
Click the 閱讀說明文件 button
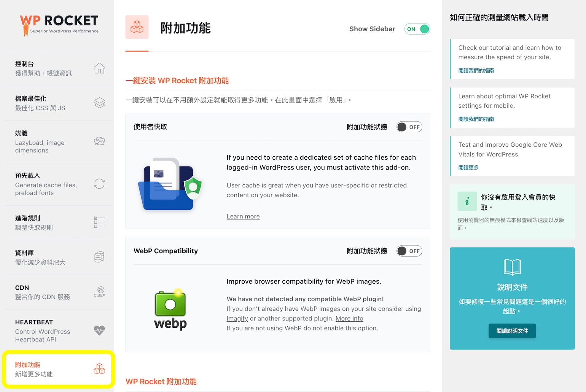coord(512,331)
